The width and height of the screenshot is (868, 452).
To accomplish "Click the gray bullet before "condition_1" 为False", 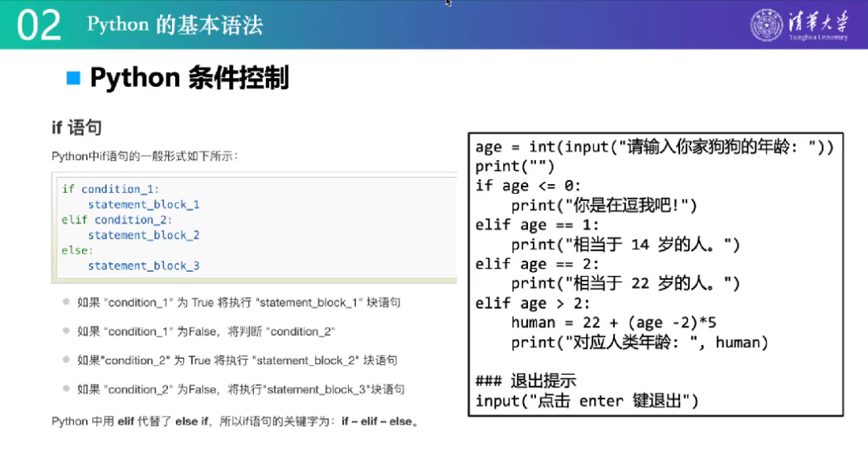I will [x=66, y=331].
